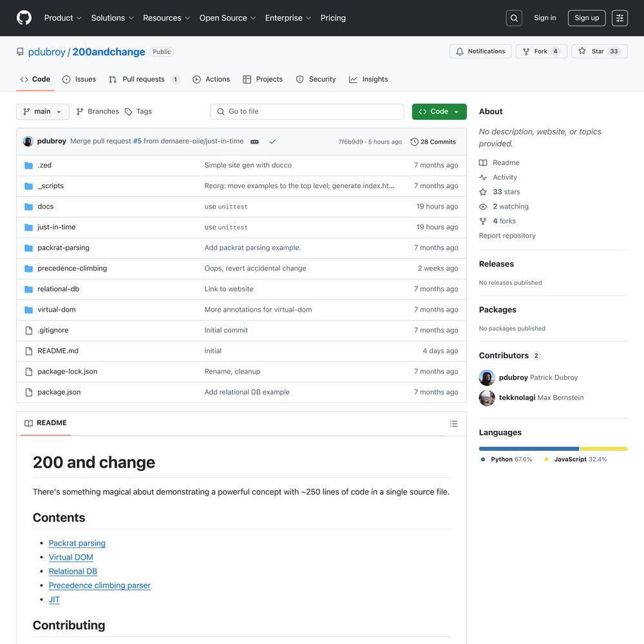Expand the commit message ellipsis
This screenshot has height=644, width=644.
pos(254,142)
